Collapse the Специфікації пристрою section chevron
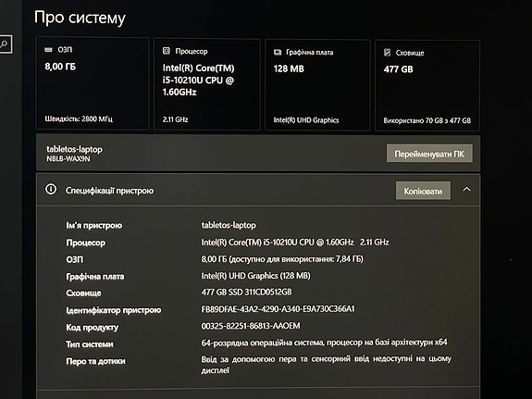 pos(467,190)
